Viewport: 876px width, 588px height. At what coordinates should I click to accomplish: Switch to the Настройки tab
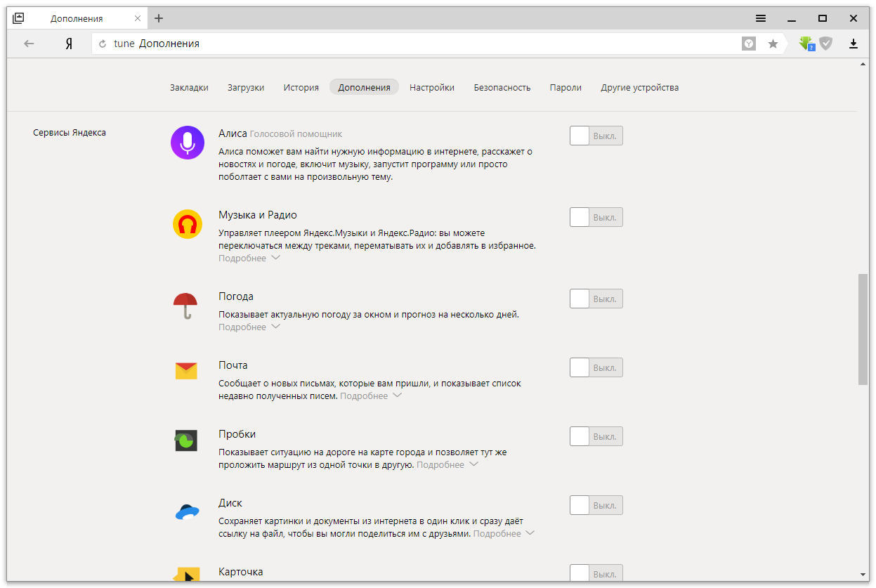pos(432,88)
